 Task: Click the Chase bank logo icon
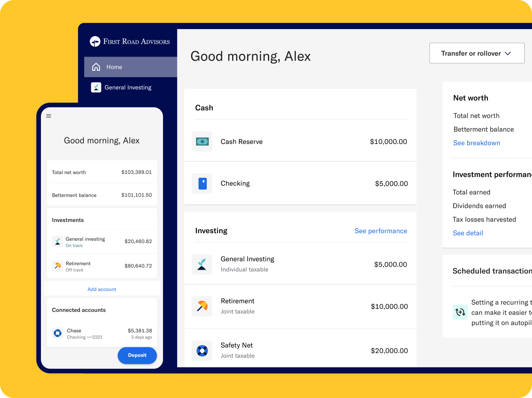58,334
